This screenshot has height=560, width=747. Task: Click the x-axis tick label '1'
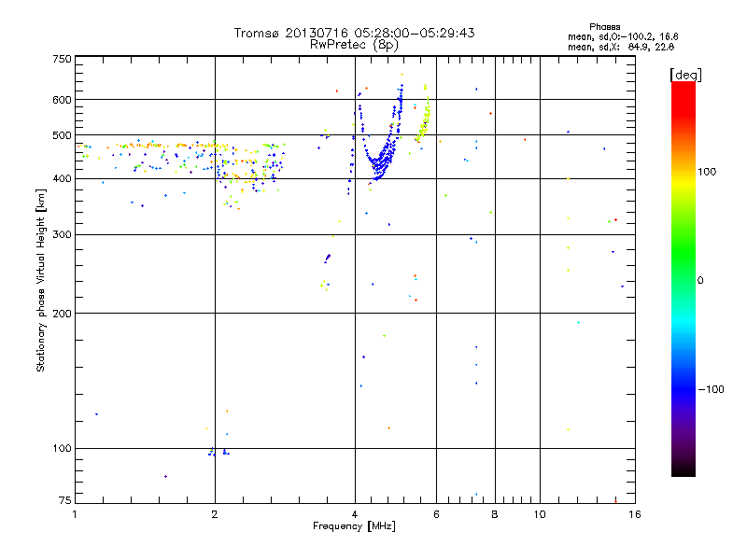[75, 514]
